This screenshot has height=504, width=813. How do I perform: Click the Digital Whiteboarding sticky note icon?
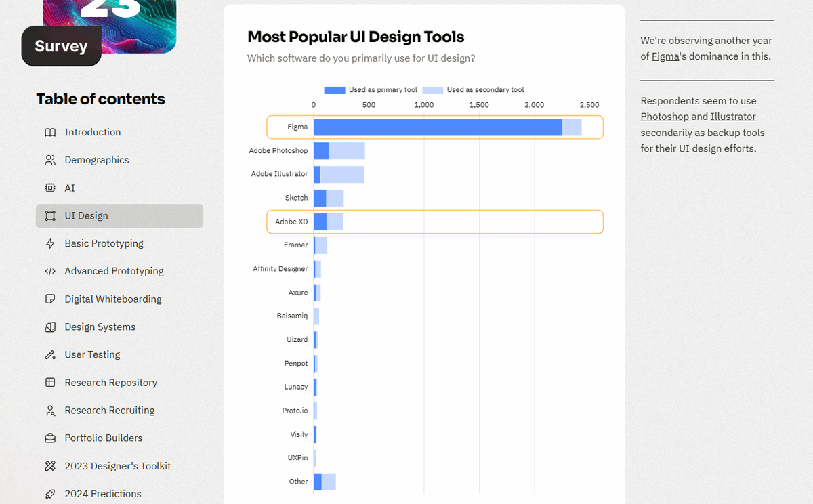coord(50,299)
